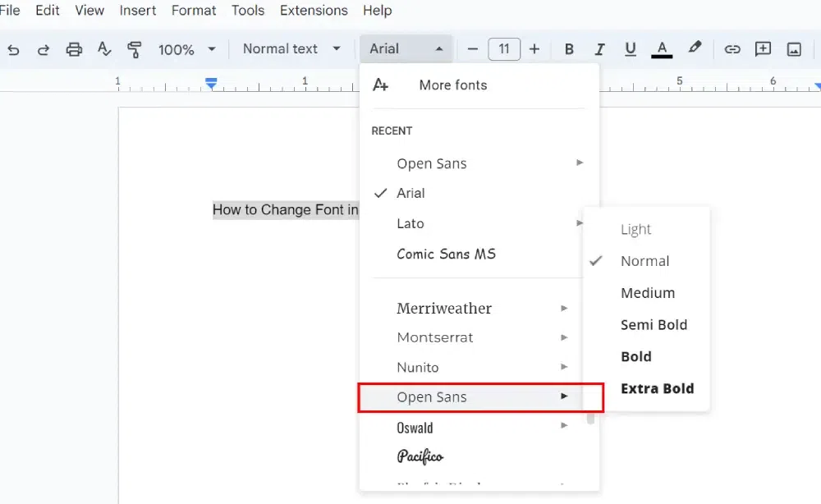Open the Extensions menu
The width and height of the screenshot is (821, 504).
(314, 11)
